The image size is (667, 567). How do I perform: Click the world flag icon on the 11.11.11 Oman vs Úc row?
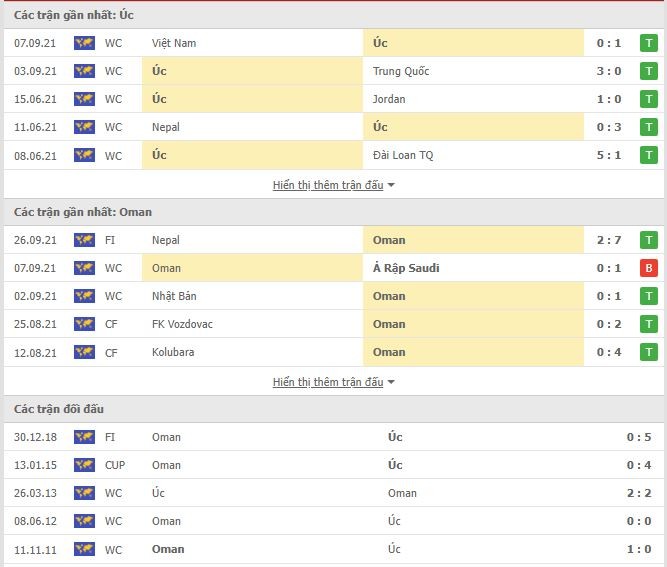coord(84,550)
